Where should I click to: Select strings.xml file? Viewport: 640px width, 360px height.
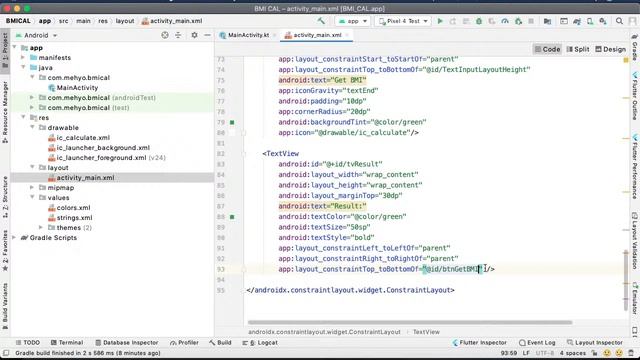(x=70, y=218)
